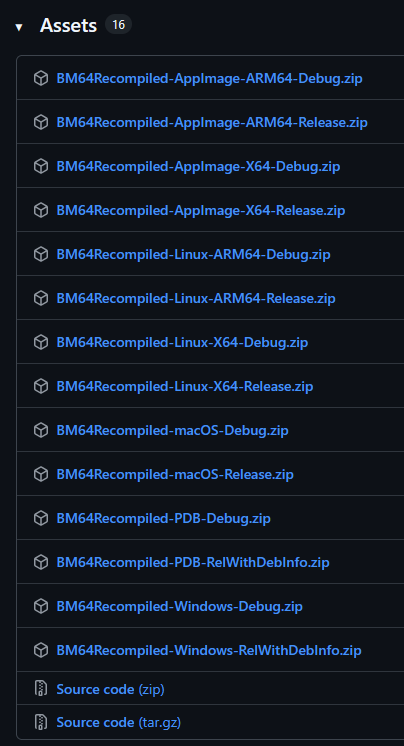Download BM64Recompiled-PDB-Debug.zip
The width and height of the screenshot is (404, 746).
163,518
